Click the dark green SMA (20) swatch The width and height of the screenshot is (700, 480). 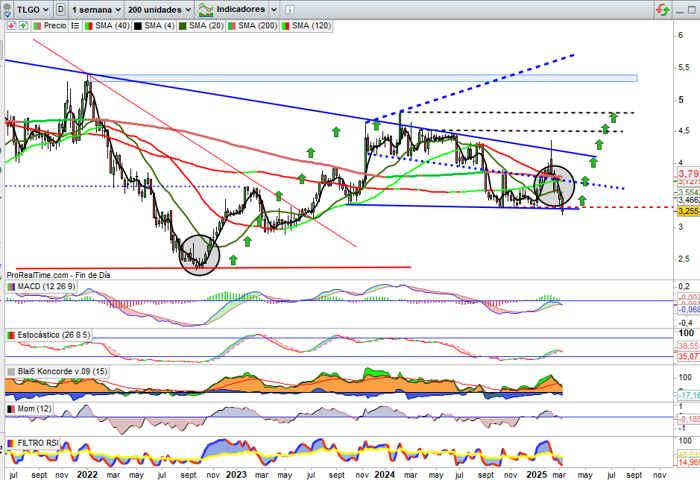[x=183, y=26]
